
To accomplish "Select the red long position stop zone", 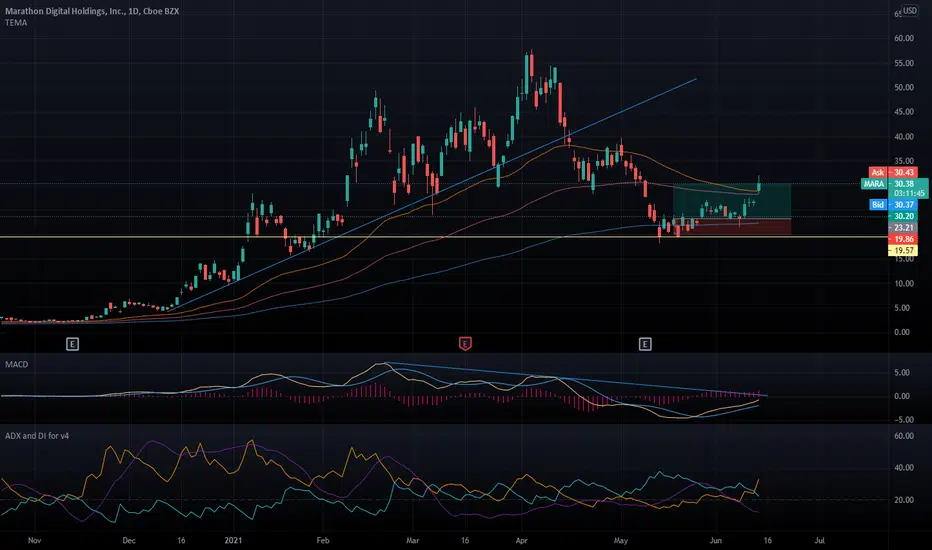I will pyautogui.click(x=732, y=227).
